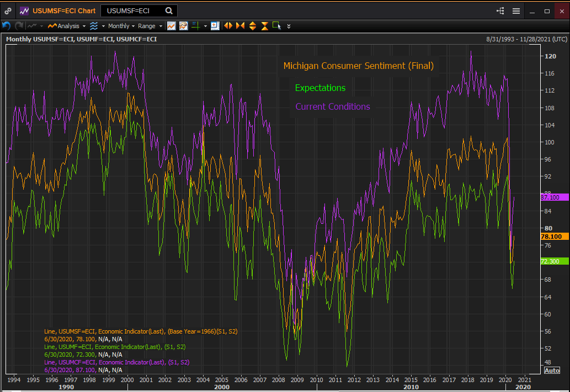The width and height of the screenshot is (570, 392).
Task: Toggle the Auto scale button
Action: 552,370
